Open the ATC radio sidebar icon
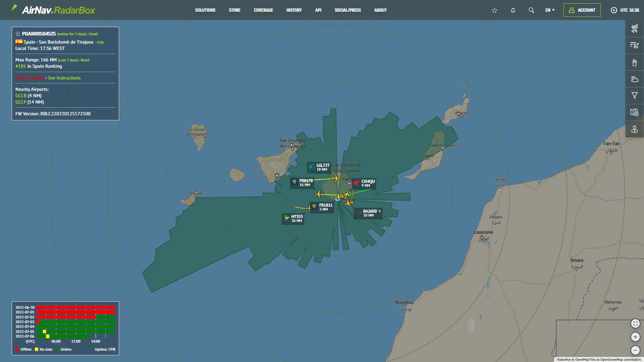The width and height of the screenshot is (644, 362). point(635,62)
